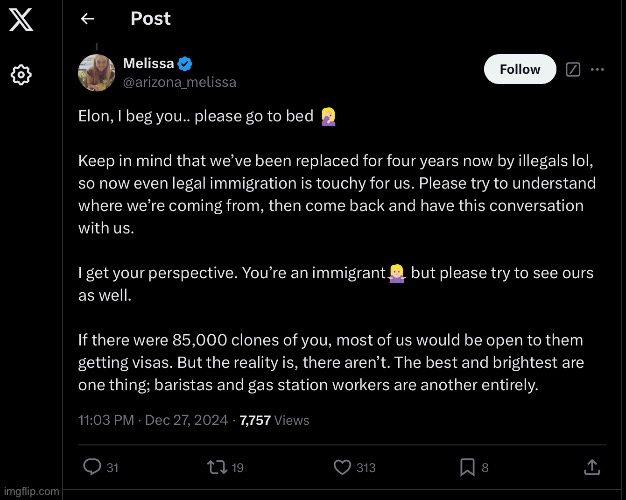Go back using the arrow icon
Viewport: 626px width, 500px height.
coord(87,19)
